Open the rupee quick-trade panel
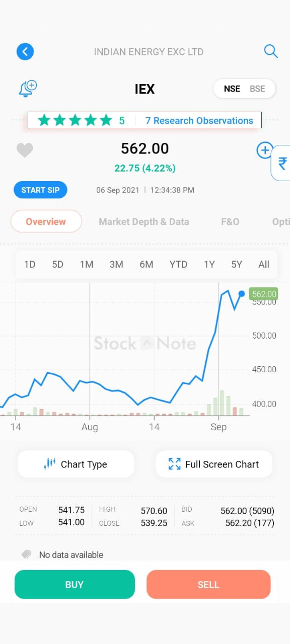This screenshot has height=644, width=290. (x=282, y=163)
